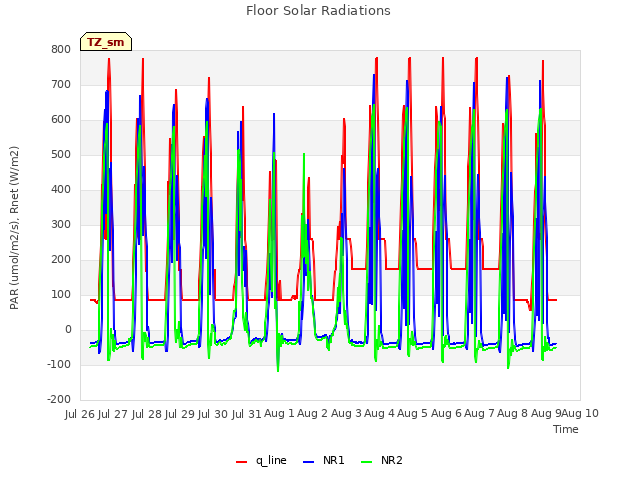Click the NR1 legend label
The width and height of the screenshot is (640, 480).
(333, 460)
